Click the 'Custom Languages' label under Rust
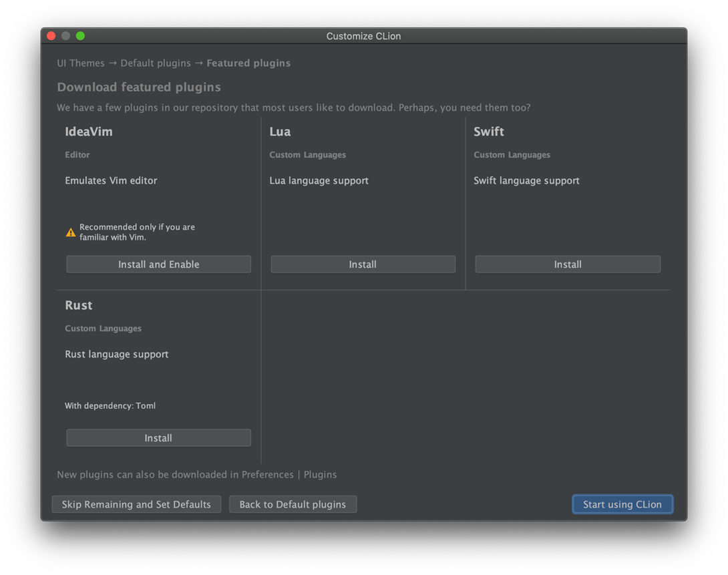 [x=103, y=328]
